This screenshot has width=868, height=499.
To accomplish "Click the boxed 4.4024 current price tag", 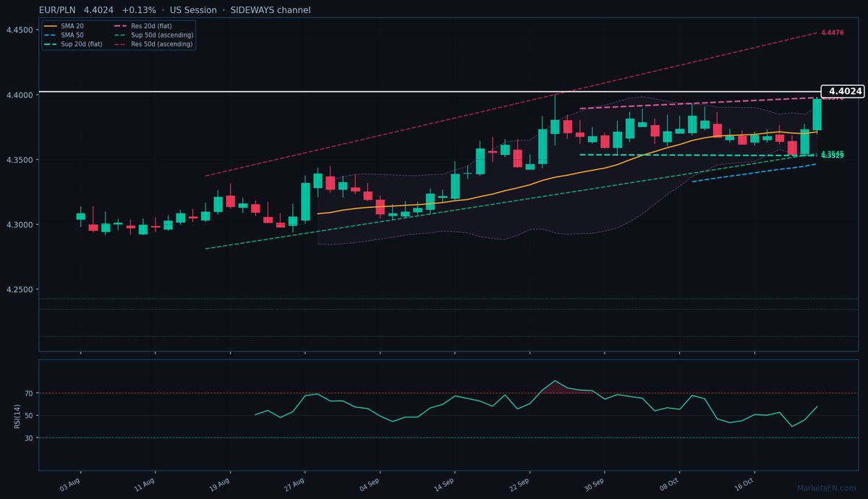I will point(844,92).
